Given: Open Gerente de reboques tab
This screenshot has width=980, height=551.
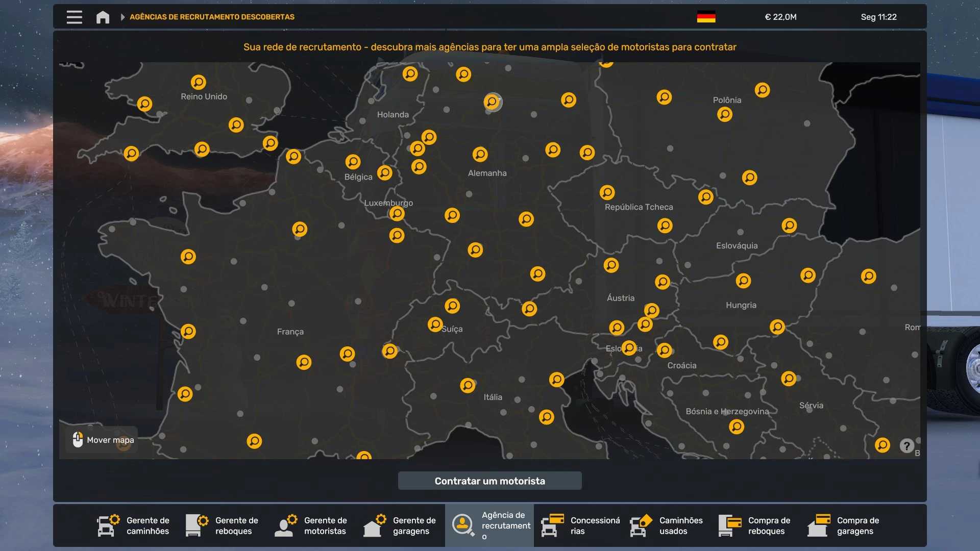Looking at the screenshot, I should 223,525.
